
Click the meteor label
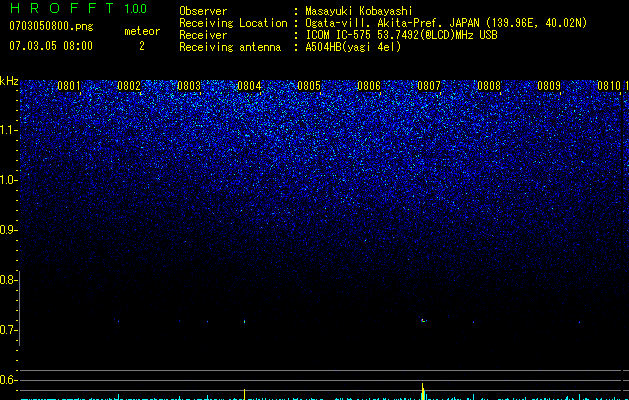pyautogui.click(x=142, y=31)
